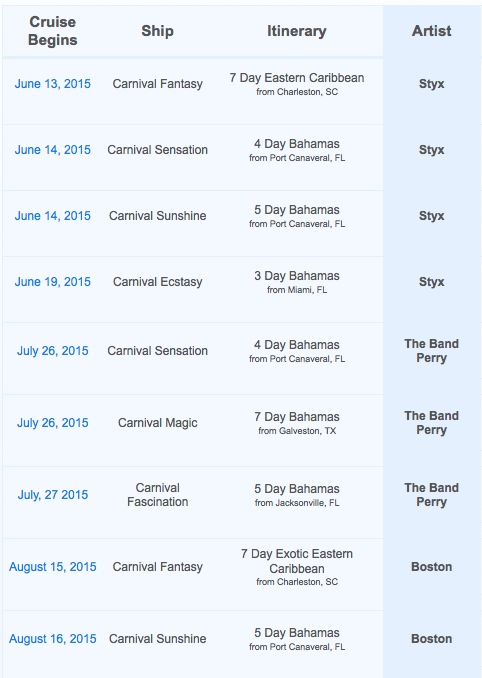Click the Cruise Begins column header
This screenshot has width=482, height=678.
pos(53,31)
